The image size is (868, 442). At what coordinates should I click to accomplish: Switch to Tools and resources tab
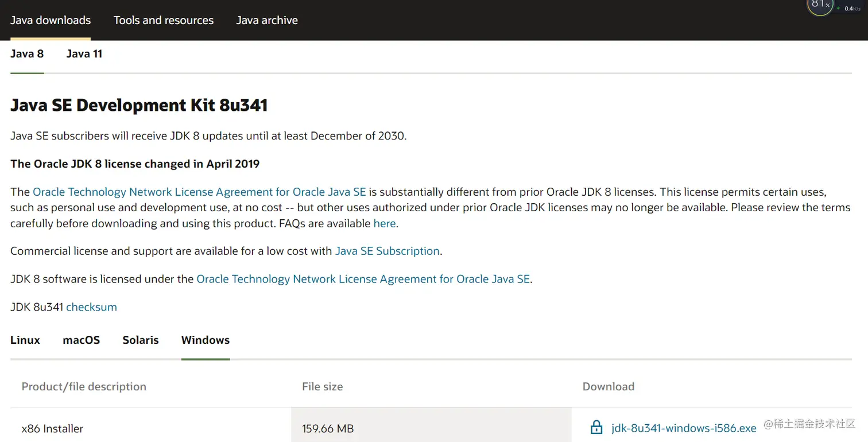pyautogui.click(x=164, y=20)
